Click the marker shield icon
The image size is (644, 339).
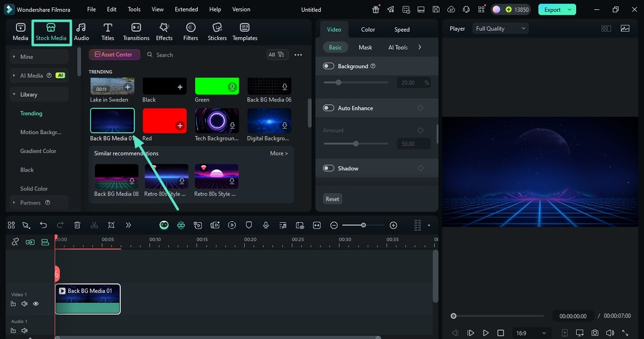click(249, 225)
